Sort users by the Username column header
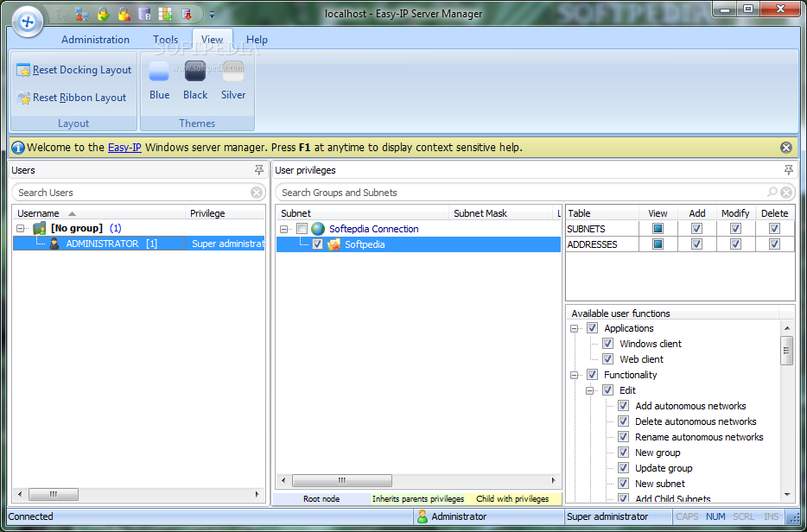 point(98,213)
